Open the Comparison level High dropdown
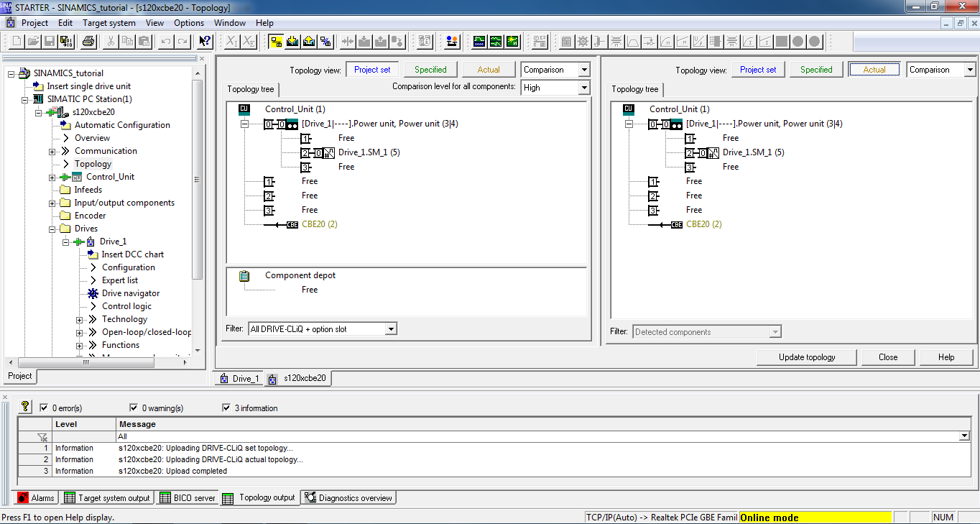Image resolution: width=980 pixels, height=524 pixels. [583, 88]
